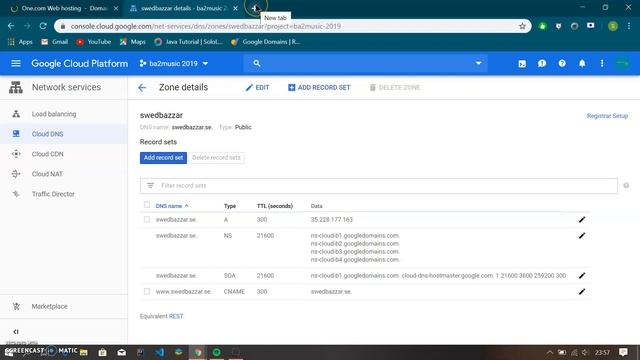Go back using the browser back arrow
The image size is (640, 360).
point(11,26)
